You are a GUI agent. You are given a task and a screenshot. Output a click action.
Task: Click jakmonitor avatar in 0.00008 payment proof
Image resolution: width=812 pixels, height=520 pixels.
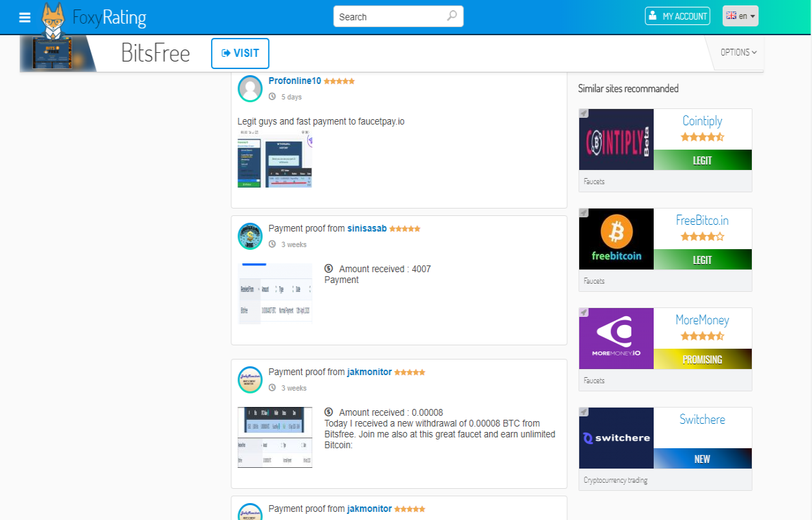point(250,380)
